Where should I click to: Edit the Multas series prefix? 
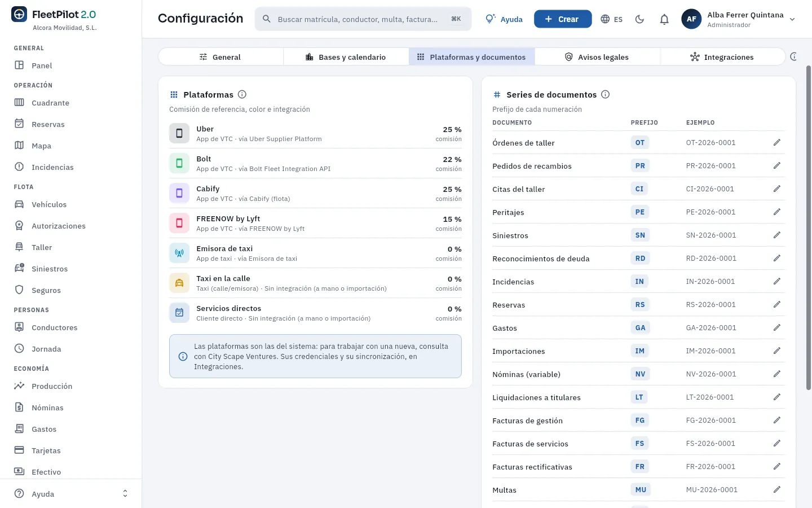[x=776, y=490]
